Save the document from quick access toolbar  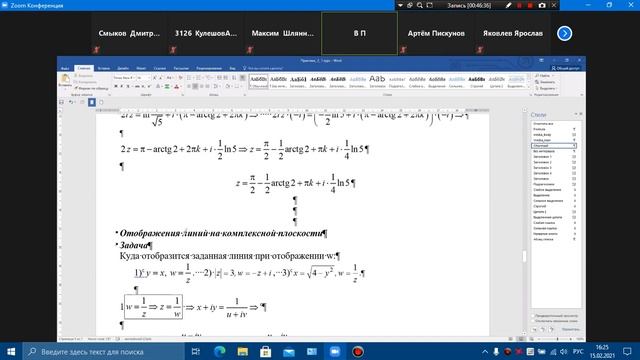(x=61, y=102)
